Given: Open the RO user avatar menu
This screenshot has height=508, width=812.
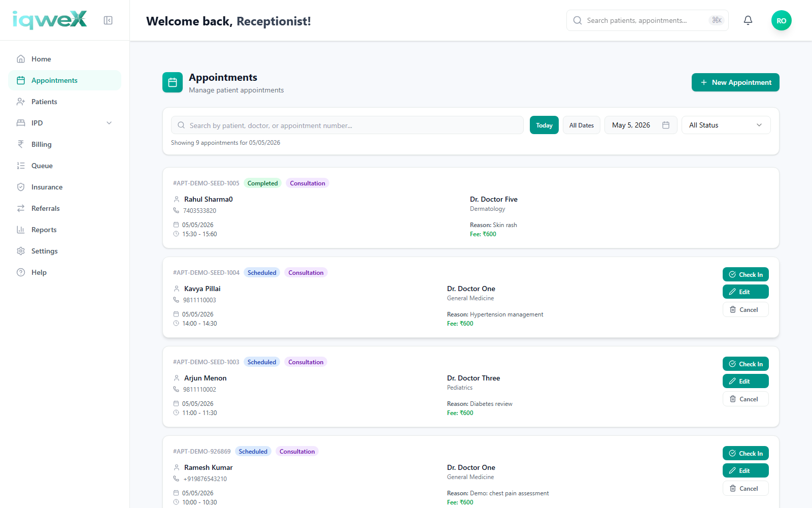Looking at the screenshot, I should tap(782, 20).
